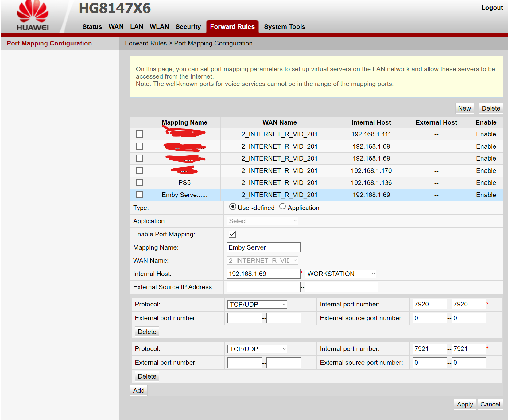Open the WORKSTATION host dropdown
508x420 pixels.
[x=341, y=274]
